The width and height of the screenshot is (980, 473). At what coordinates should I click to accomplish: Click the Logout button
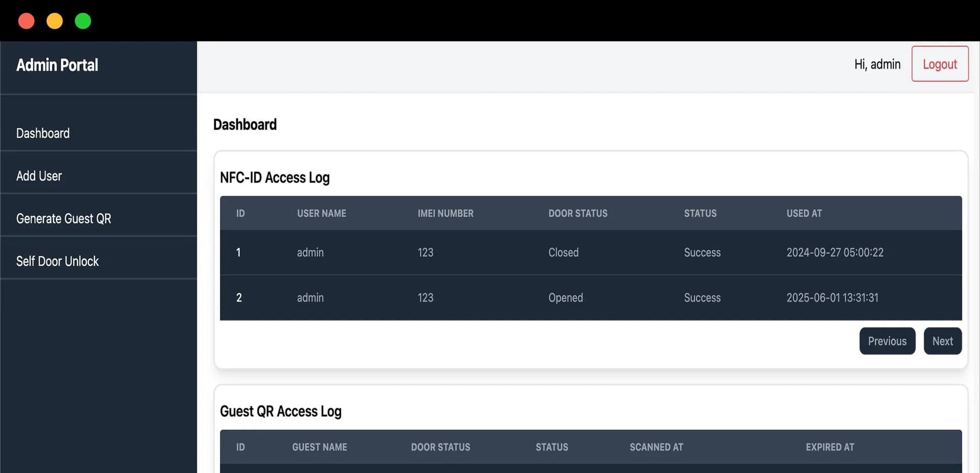coord(940,64)
